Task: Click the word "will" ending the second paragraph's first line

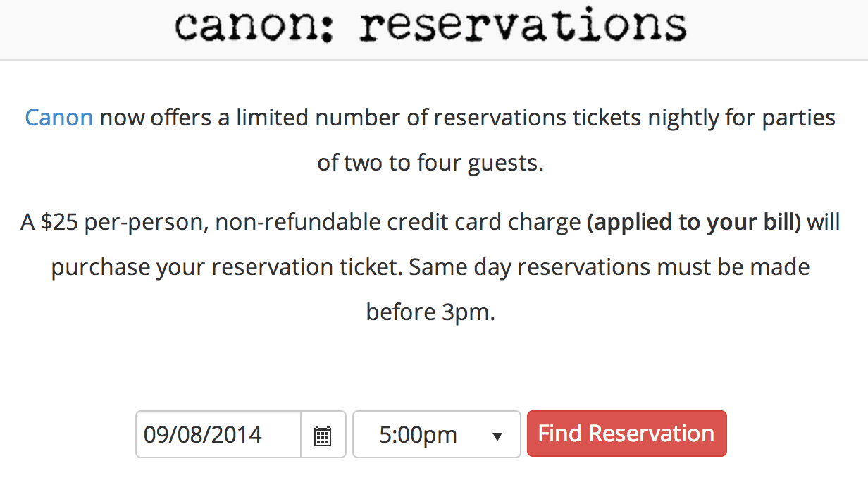Action: click(824, 223)
